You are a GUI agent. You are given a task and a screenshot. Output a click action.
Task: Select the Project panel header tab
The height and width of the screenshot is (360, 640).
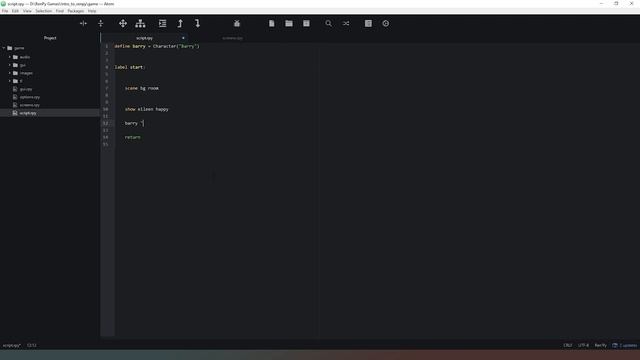coord(50,38)
